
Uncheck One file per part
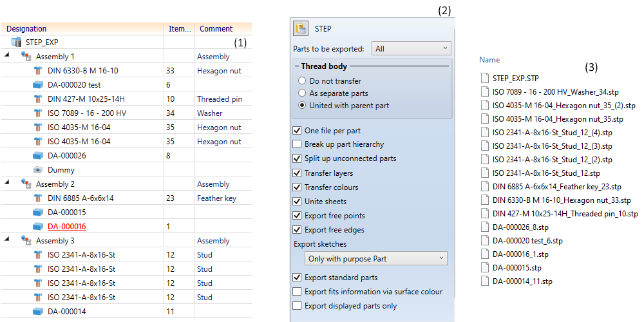(x=298, y=130)
